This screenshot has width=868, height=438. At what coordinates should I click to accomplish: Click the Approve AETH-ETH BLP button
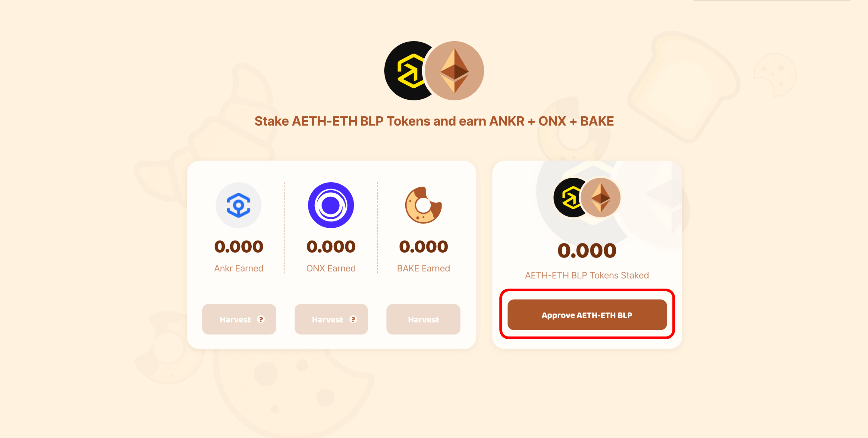pos(587,315)
